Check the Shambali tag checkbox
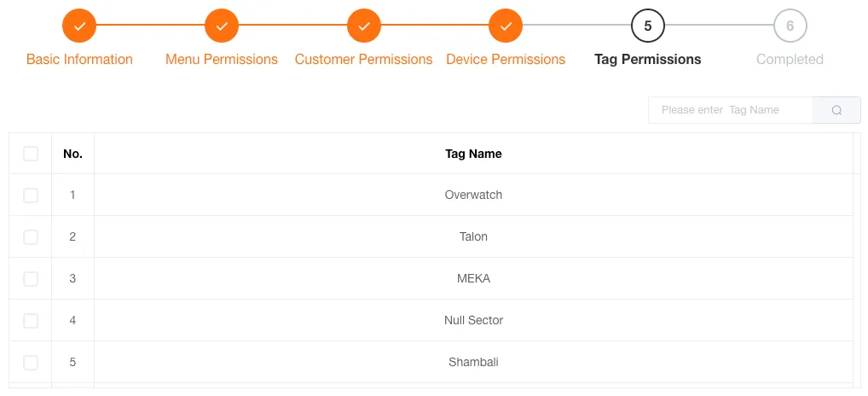This screenshot has width=868, height=396. [31, 363]
